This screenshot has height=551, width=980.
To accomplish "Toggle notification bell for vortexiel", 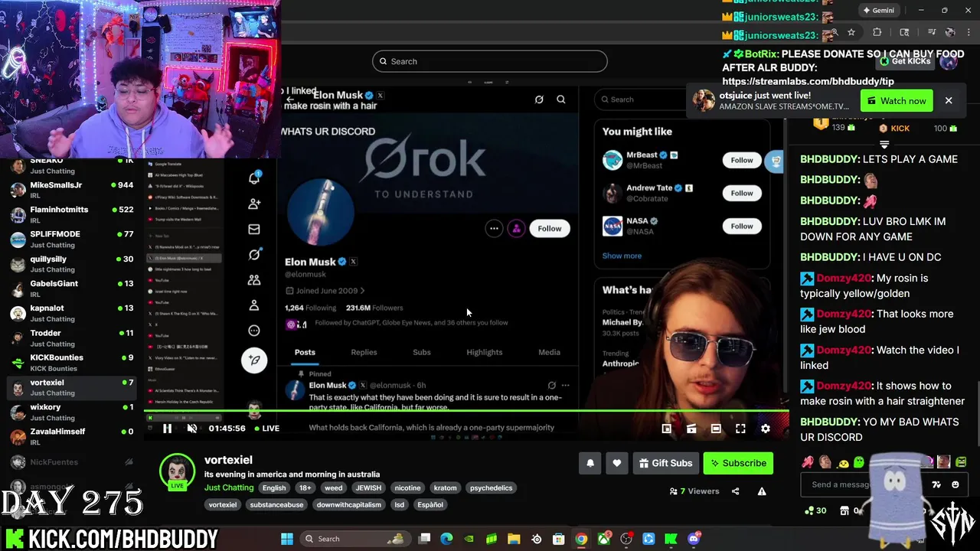I will (x=590, y=463).
